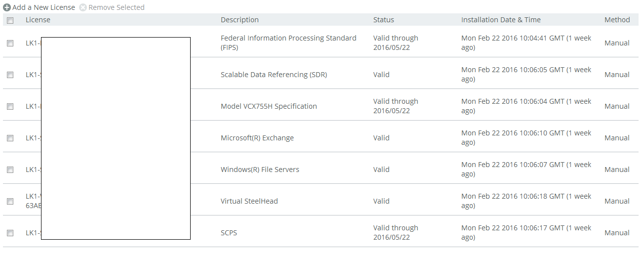Toggle the select-all checkbox in header
The width and height of the screenshot is (644, 257).
click(x=10, y=20)
